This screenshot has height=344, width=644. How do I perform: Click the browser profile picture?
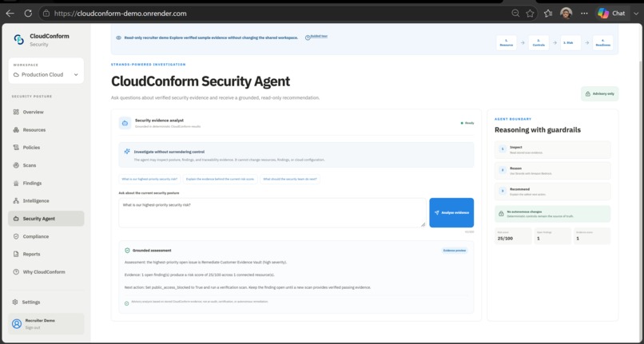tap(566, 13)
